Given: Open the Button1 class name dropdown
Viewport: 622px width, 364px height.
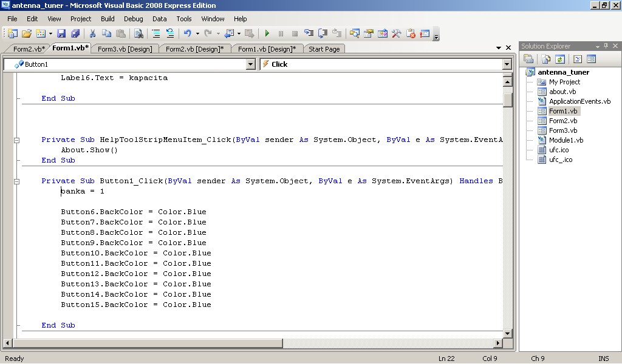Looking at the screenshot, I should [250, 64].
